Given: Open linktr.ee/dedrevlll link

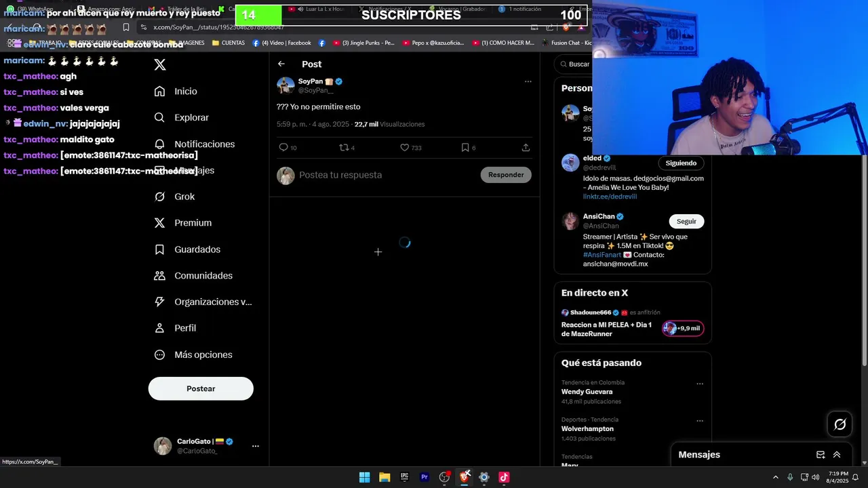Looking at the screenshot, I should tap(610, 197).
